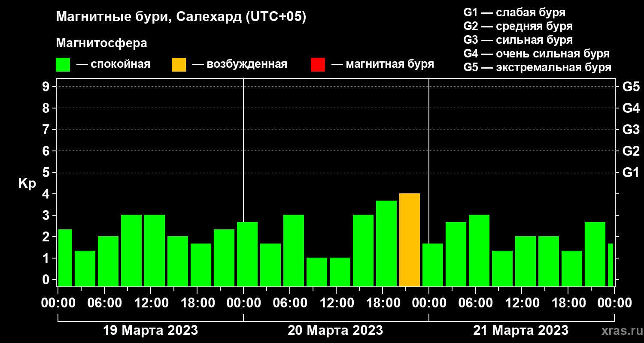Click the '06:00' time label above 19 Марта
The height and width of the screenshot is (343, 644).
point(104,303)
